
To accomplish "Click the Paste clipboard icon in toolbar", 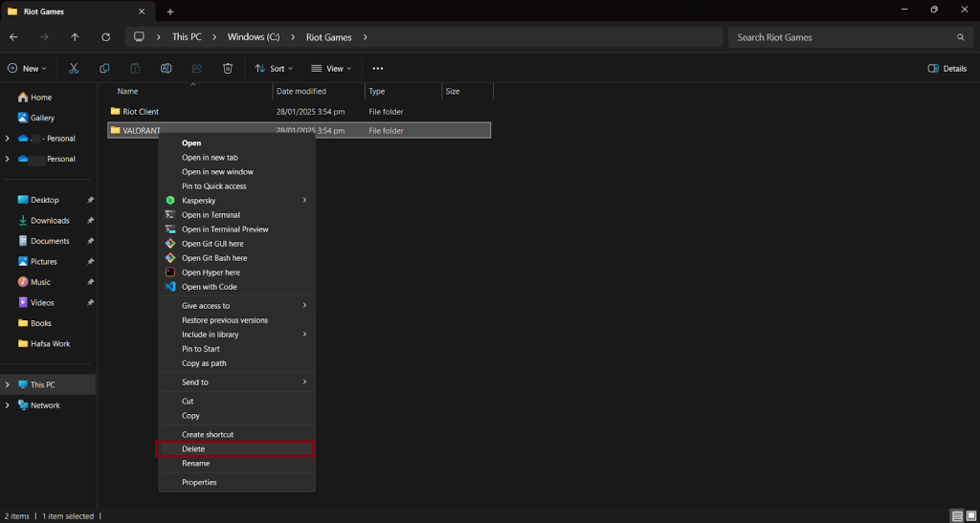I will 135,69.
